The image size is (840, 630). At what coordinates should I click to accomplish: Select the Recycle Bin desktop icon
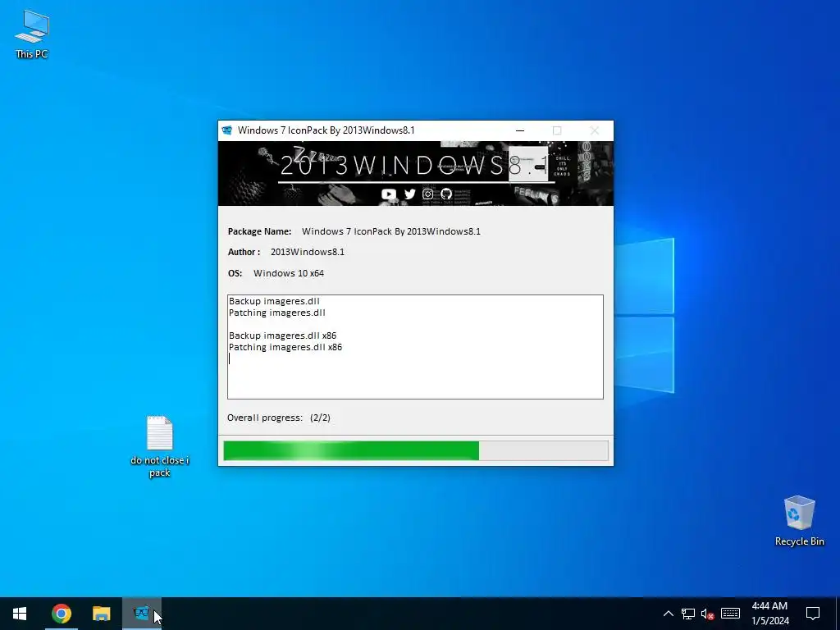(x=799, y=521)
